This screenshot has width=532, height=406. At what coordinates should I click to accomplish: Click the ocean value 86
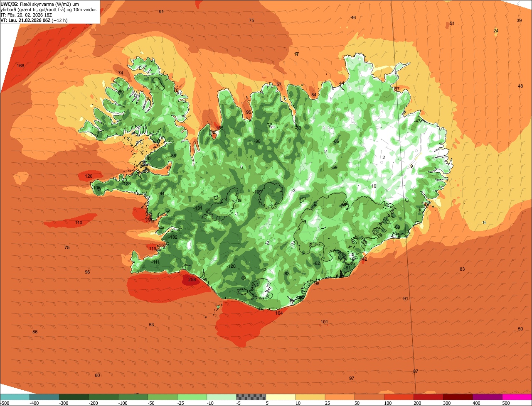tap(35, 332)
